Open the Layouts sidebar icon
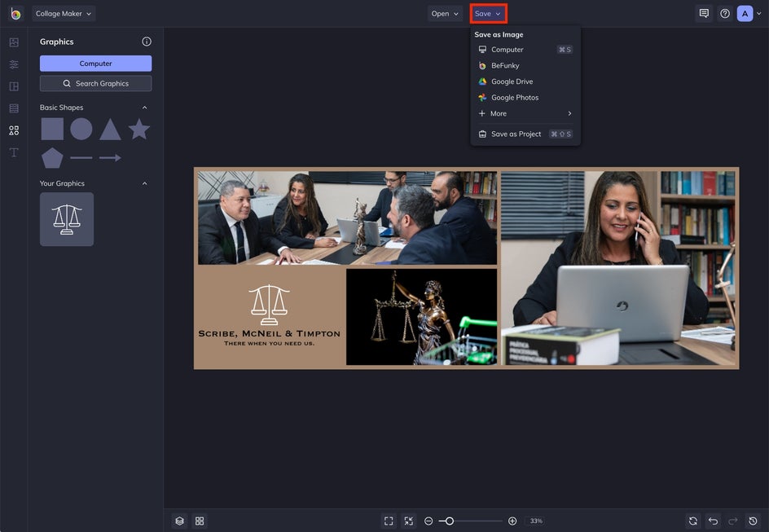This screenshot has width=769, height=532. (x=14, y=86)
